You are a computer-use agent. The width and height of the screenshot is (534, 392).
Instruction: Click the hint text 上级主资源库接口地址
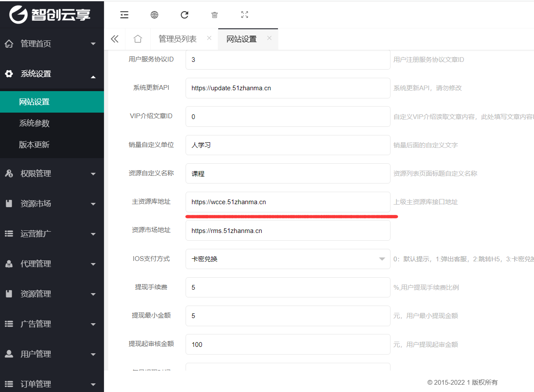426,202
